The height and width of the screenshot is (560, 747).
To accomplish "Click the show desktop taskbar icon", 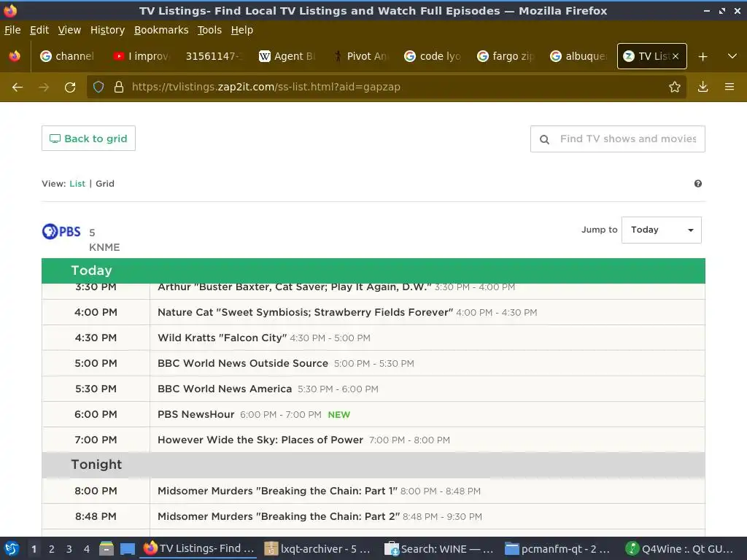I will (x=127, y=548).
